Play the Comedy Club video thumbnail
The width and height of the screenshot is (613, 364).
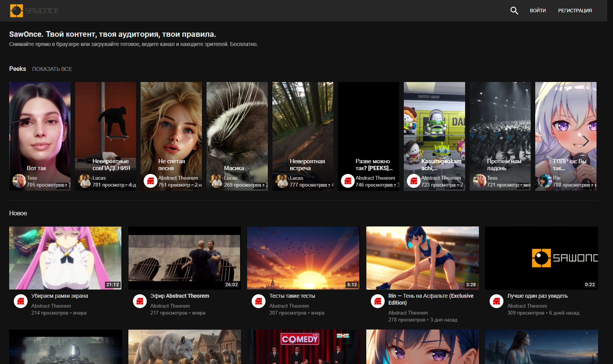(303, 347)
